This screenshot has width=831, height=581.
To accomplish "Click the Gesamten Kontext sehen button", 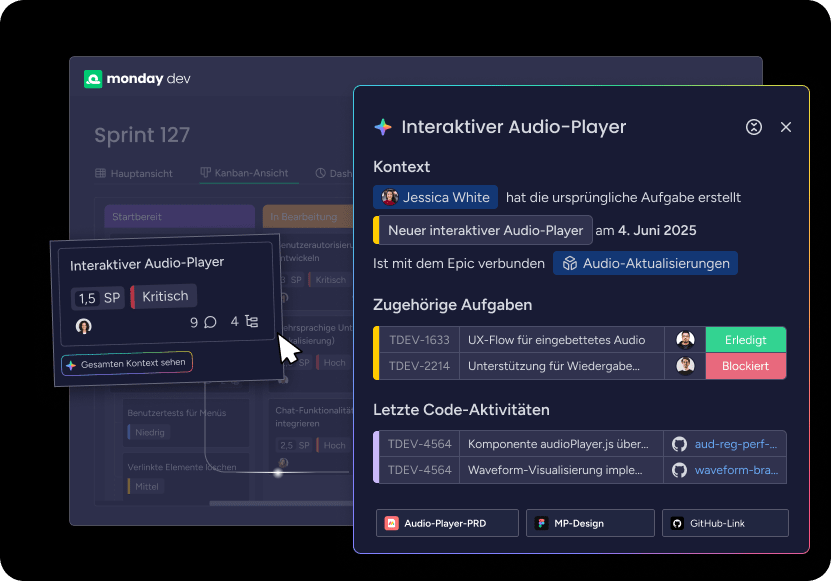I will (126, 364).
